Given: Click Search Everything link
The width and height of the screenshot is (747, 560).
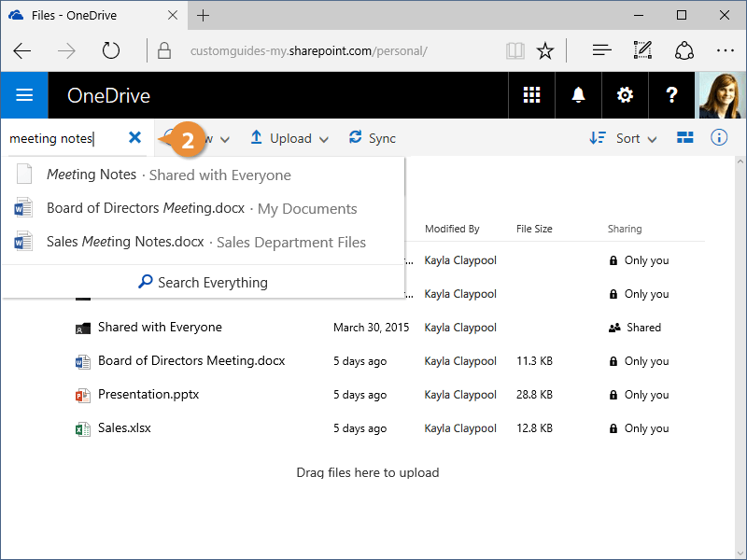Looking at the screenshot, I should tap(203, 282).
